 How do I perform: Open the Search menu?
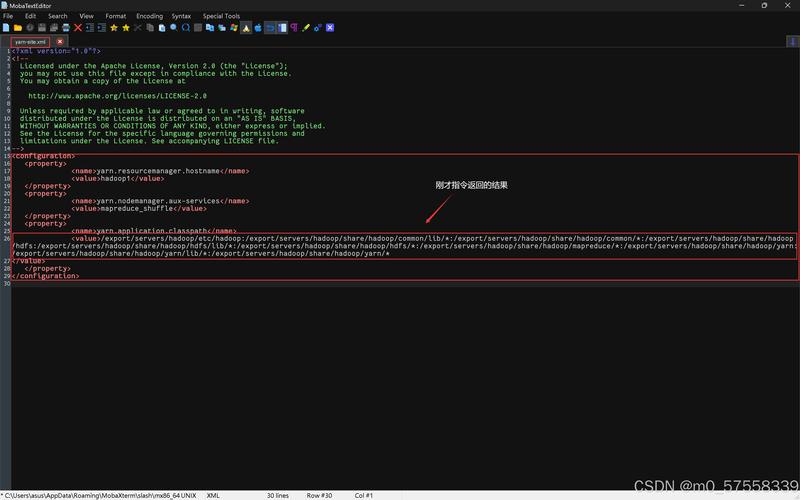(58, 16)
